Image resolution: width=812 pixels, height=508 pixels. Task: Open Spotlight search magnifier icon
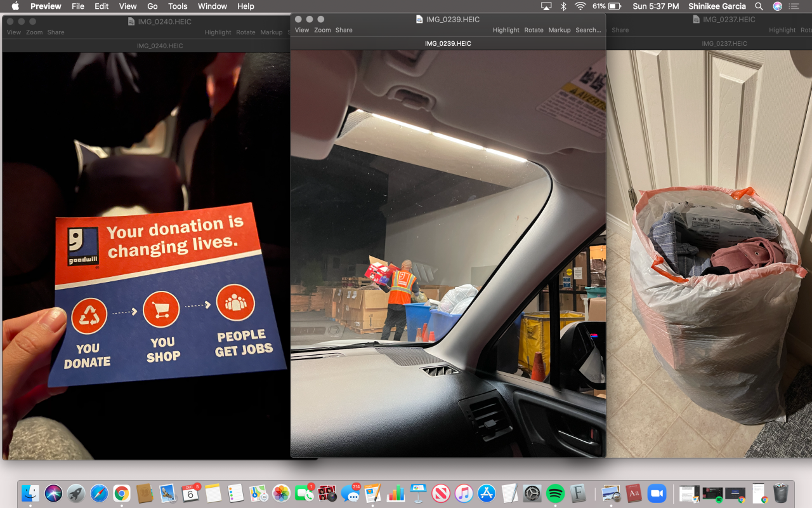pyautogui.click(x=759, y=6)
